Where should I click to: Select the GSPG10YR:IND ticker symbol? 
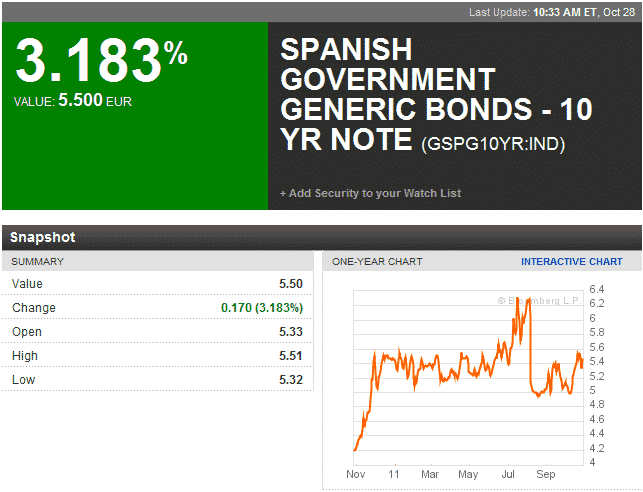[x=493, y=145]
